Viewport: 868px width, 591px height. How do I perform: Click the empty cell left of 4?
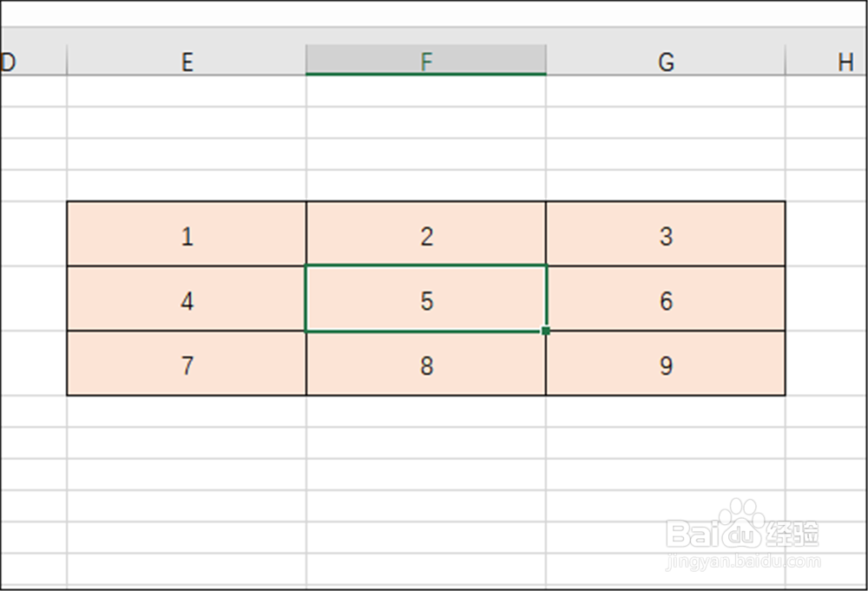(33, 299)
